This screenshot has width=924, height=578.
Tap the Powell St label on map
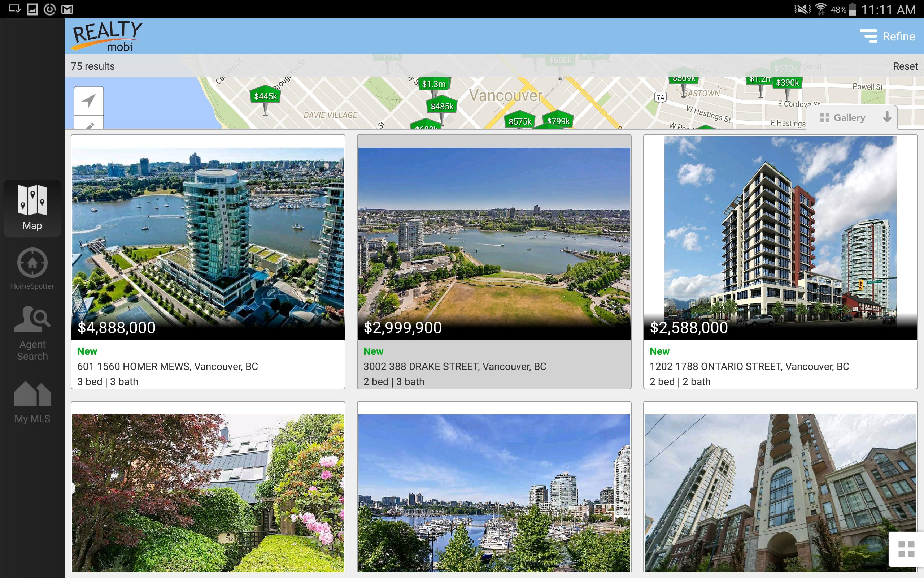tap(867, 87)
